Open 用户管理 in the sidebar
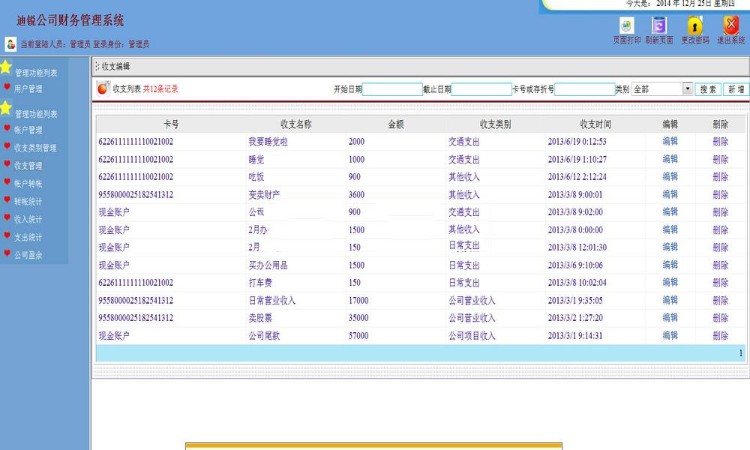750x450 pixels. click(x=28, y=89)
